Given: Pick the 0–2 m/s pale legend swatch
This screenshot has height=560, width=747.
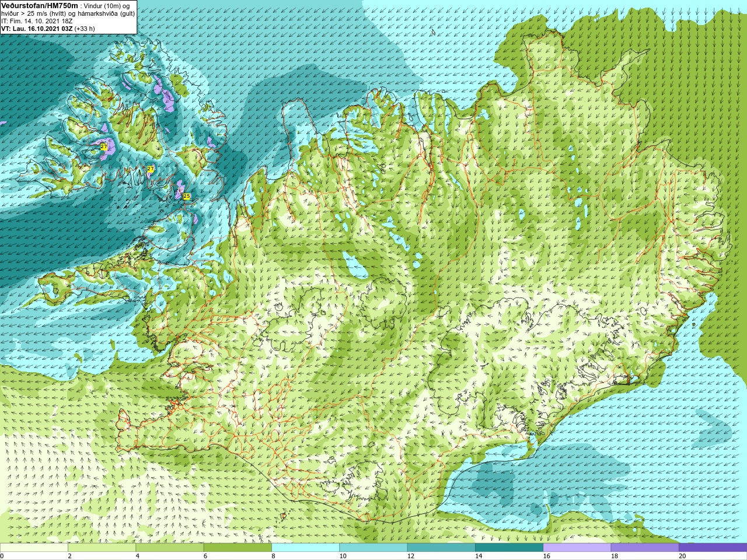Looking at the screenshot, I should pyautogui.click(x=34, y=548).
